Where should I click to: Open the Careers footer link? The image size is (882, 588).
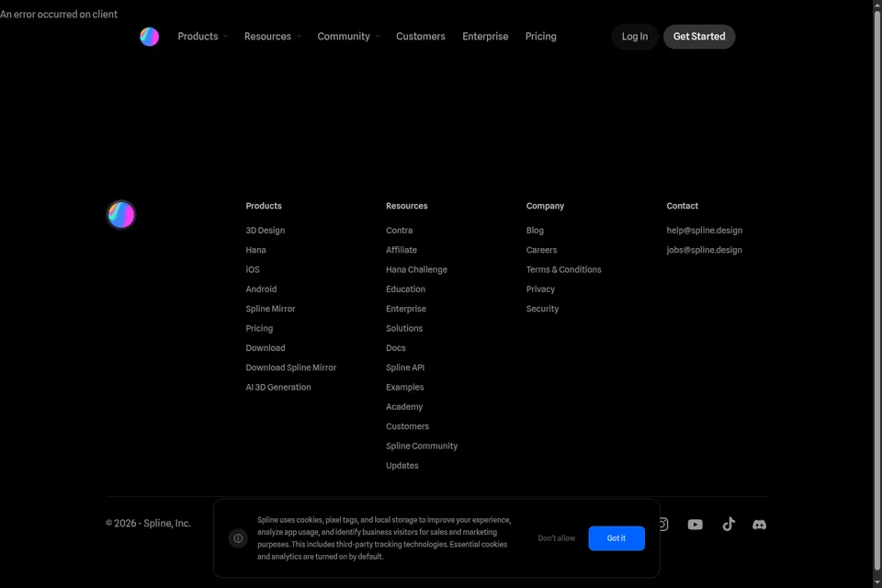542,250
